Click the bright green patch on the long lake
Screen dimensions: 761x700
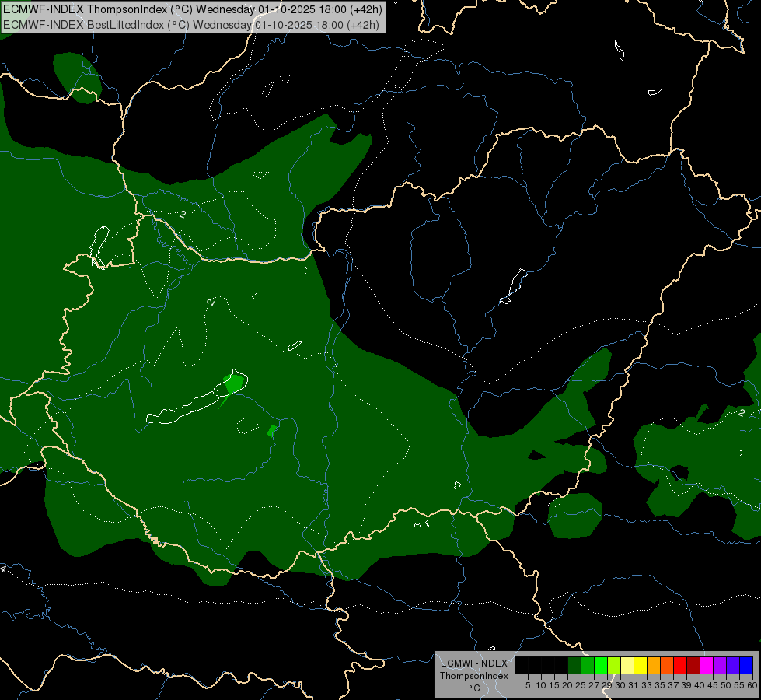click(234, 385)
